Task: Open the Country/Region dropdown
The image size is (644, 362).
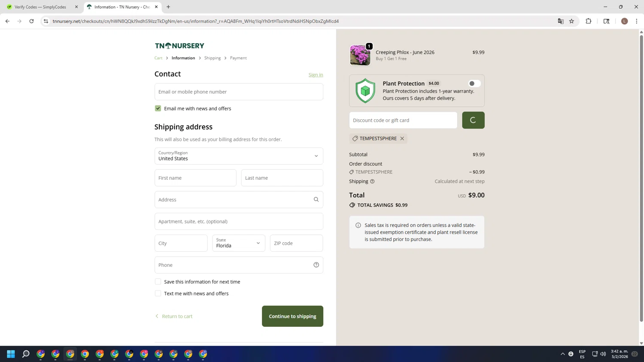Action: pyautogui.click(x=239, y=156)
